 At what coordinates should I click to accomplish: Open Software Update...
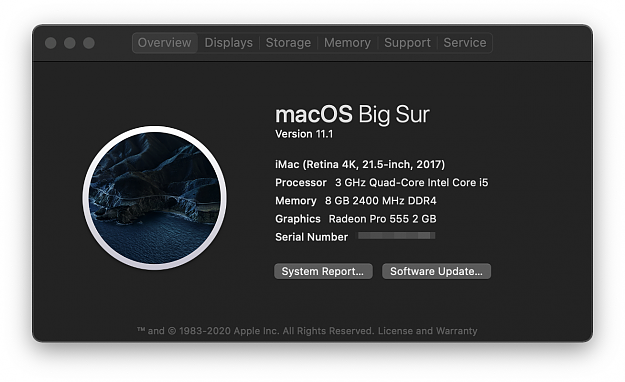click(436, 271)
